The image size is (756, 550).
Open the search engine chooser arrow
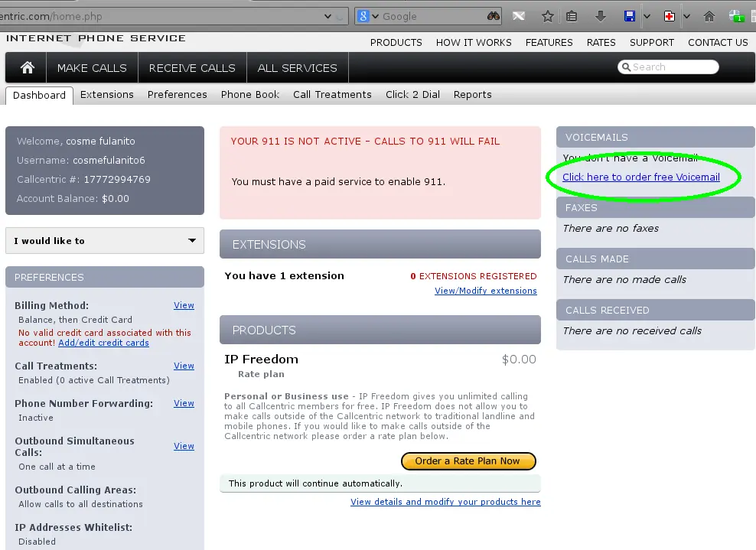[x=375, y=16]
